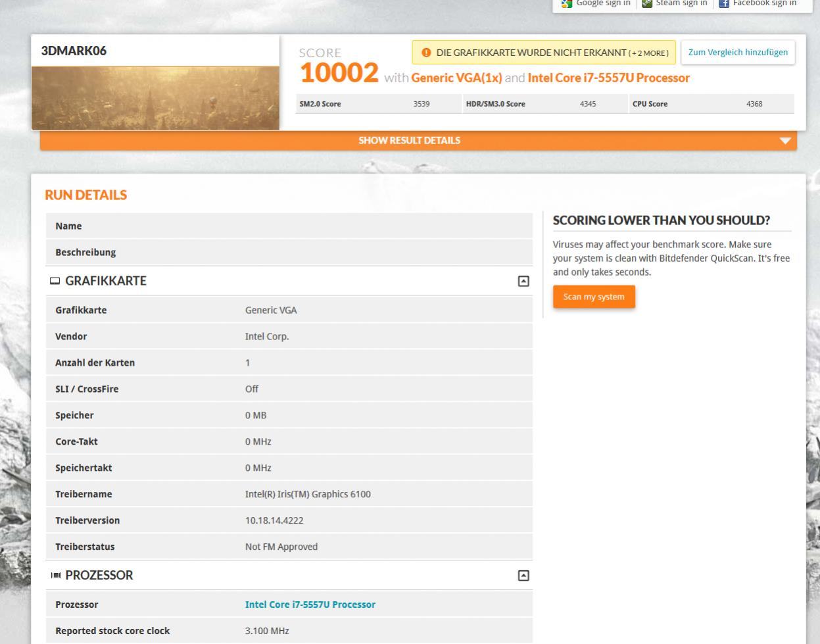Open Generic VGA(1x) link in score header

(456, 78)
